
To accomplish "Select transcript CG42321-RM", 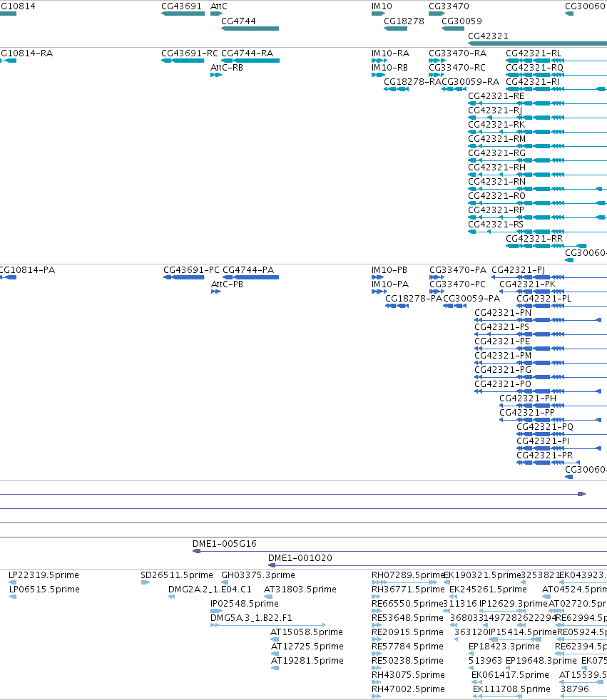I will (496, 139).
